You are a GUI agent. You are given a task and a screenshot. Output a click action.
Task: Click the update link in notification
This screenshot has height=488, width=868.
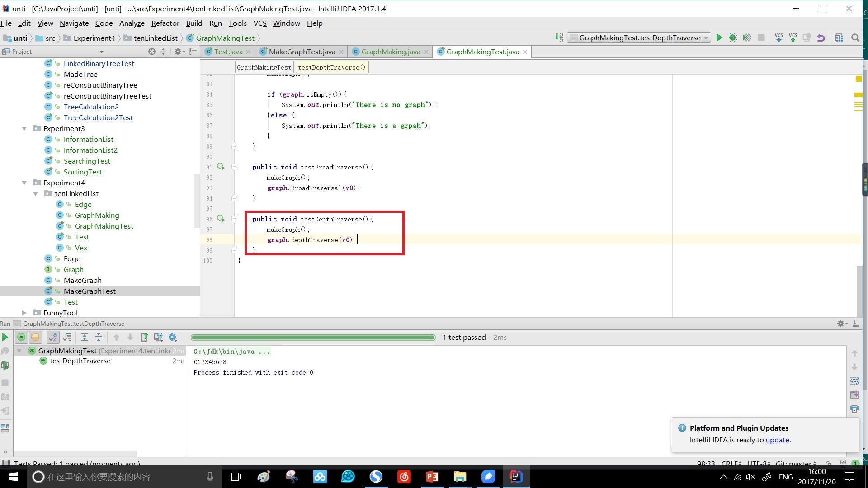point(777,440)
